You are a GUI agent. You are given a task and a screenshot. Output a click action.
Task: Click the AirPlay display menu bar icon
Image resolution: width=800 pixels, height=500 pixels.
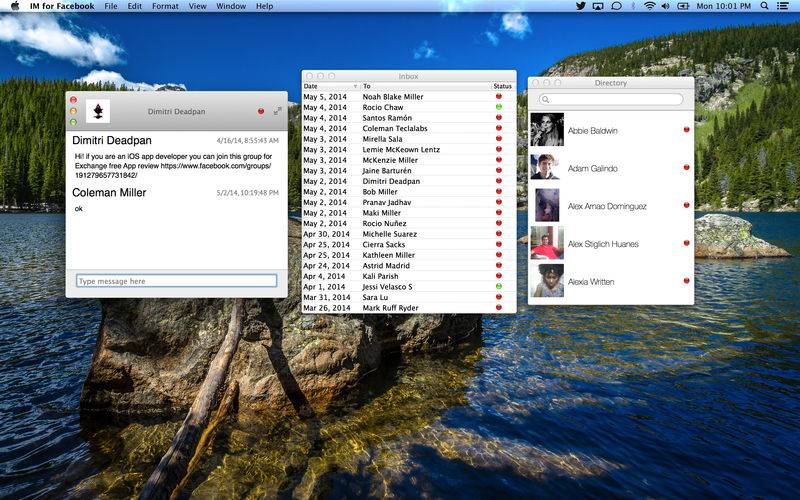(598, 6)
